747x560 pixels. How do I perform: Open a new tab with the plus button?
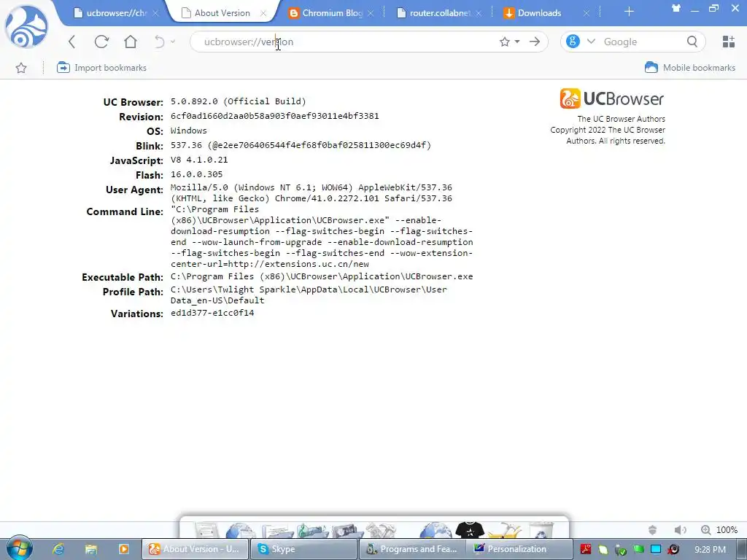629,12
